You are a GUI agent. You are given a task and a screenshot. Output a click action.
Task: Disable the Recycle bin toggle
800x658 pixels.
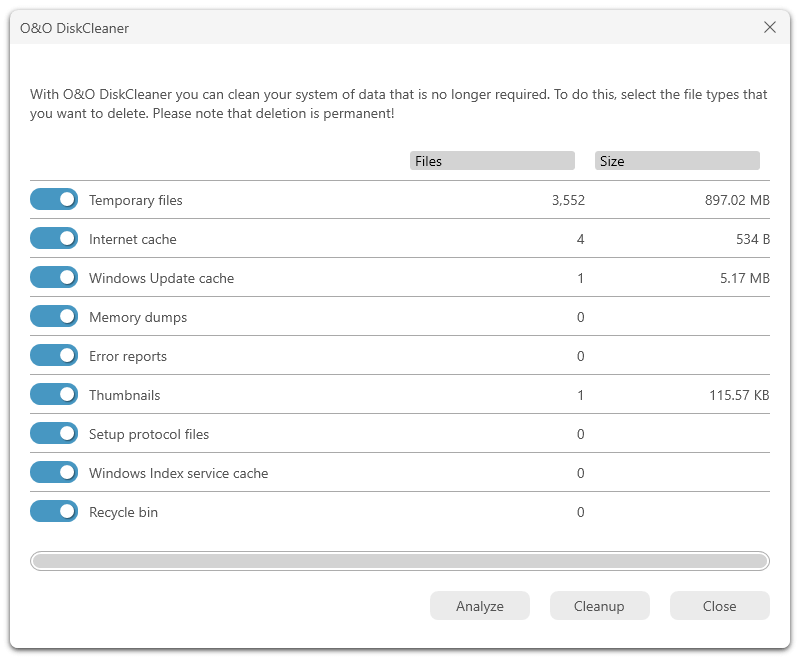pos(54,512)
